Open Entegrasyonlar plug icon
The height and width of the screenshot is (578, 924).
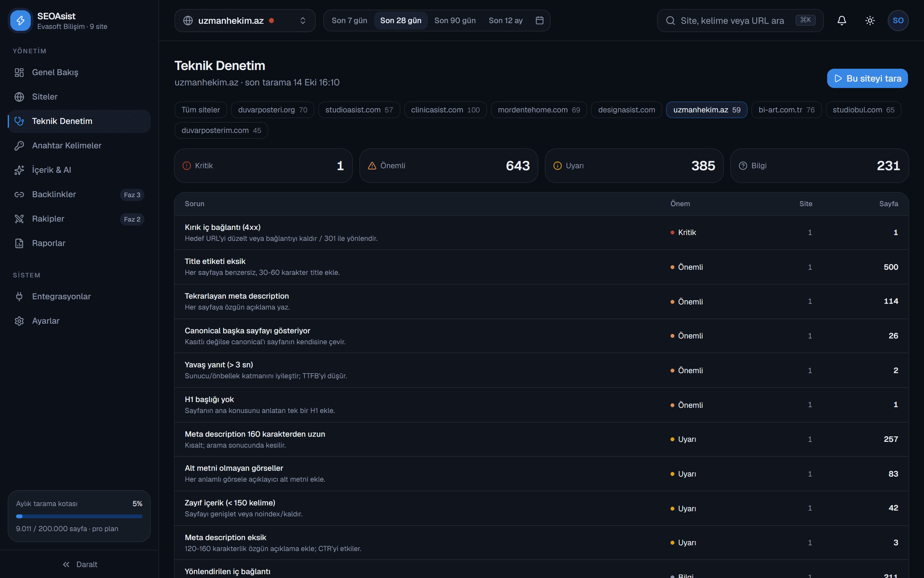click(19, 297)
